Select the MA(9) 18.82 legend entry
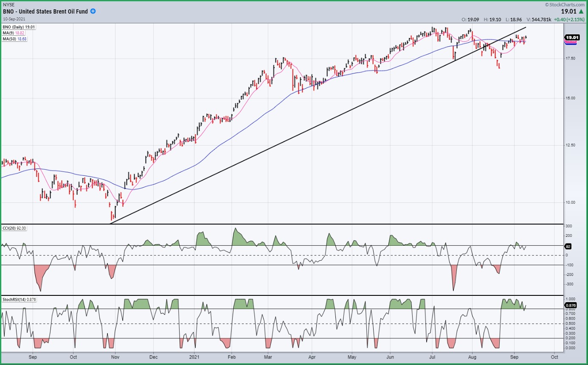Viewport: 588px width, 365px height. [13, 33]
